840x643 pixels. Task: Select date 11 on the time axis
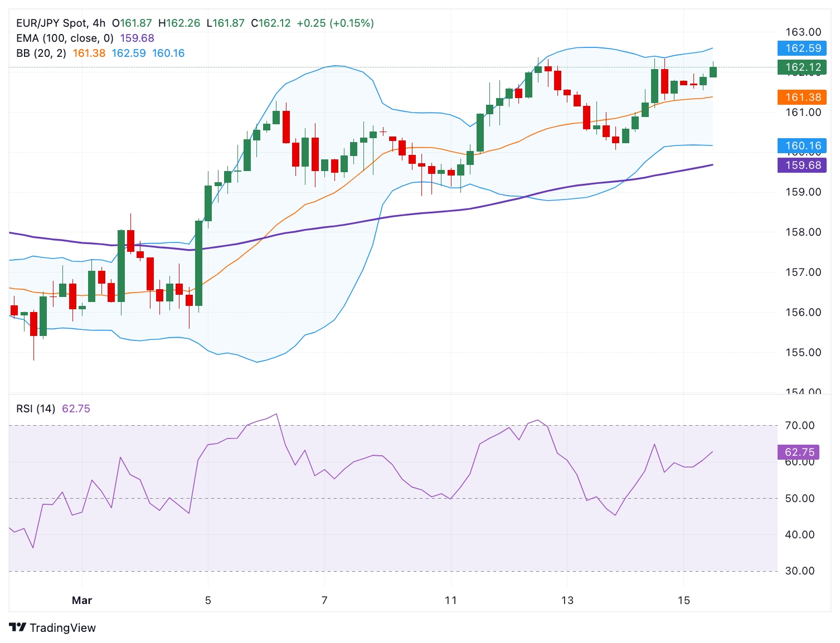point(451,601)
